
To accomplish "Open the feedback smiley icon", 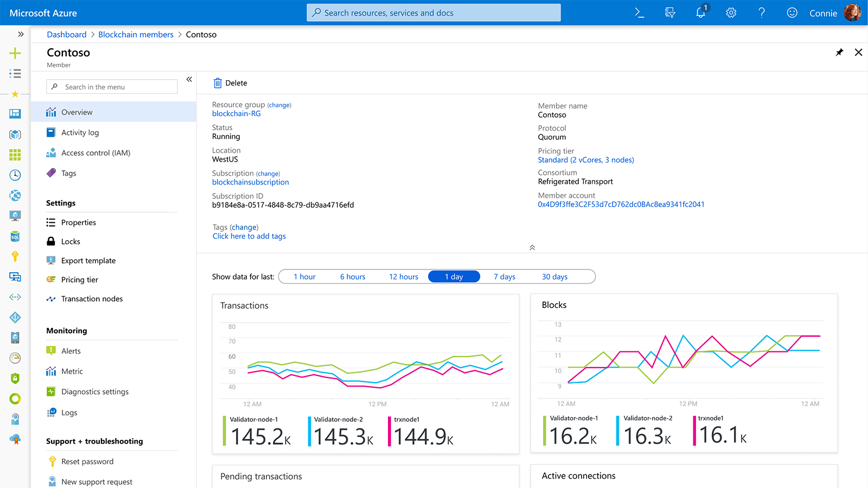I will 792,13.
